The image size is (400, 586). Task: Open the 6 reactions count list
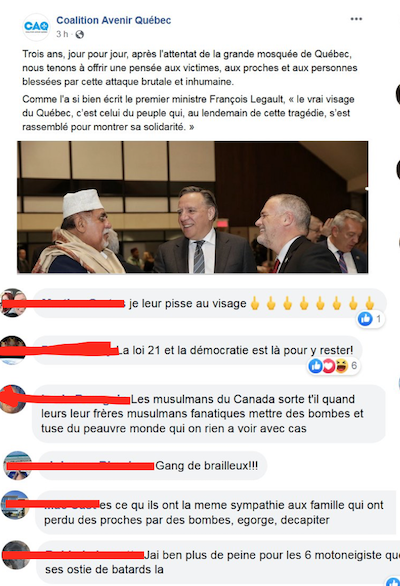coord(354,366)
